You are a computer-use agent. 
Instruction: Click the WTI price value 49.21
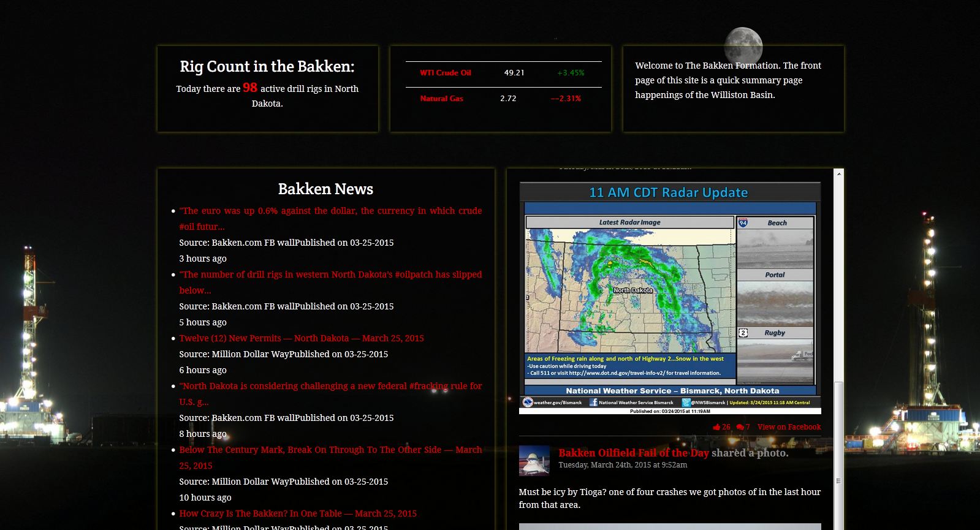pos(514,73)
